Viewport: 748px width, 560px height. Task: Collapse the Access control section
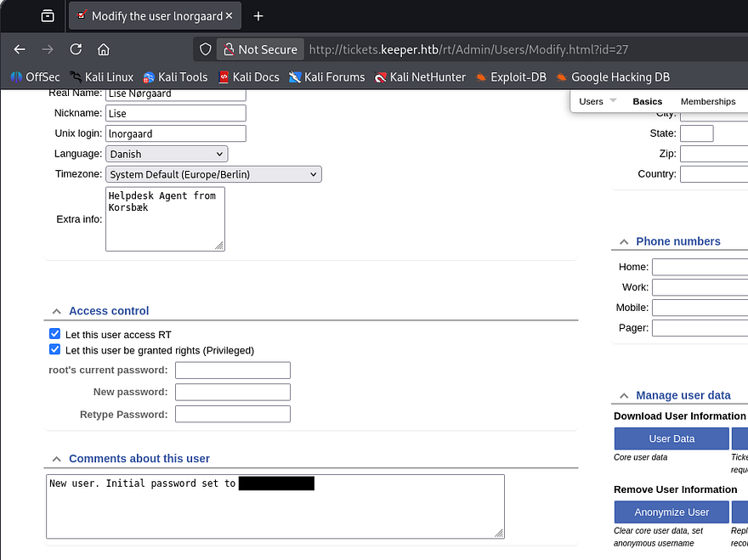pyautogui.click(x=57, y=311)
